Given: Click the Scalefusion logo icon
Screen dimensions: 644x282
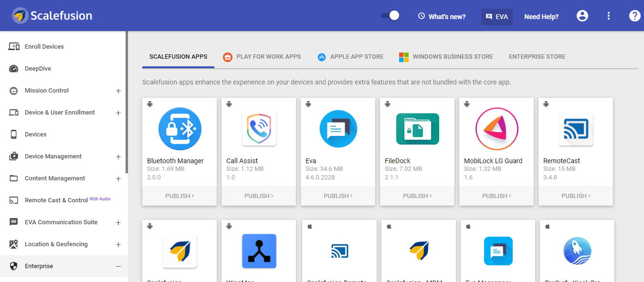Looking at the screenshot, I should (20, 16).
